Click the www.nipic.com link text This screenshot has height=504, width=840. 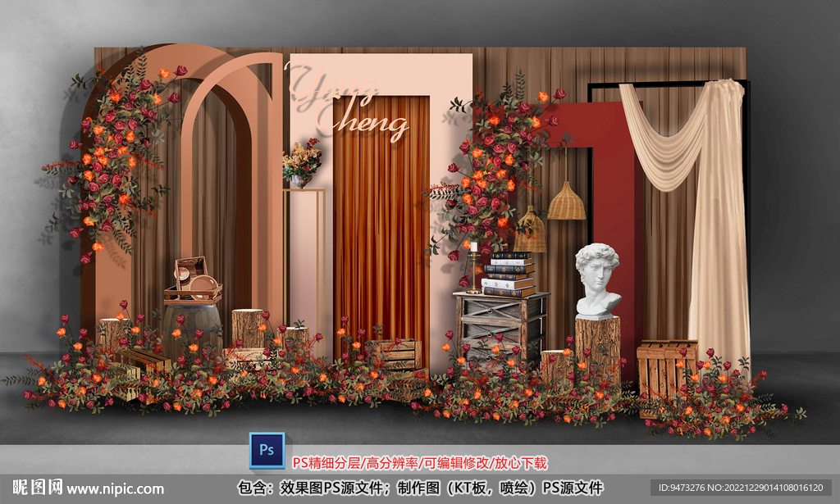point(115,488)
